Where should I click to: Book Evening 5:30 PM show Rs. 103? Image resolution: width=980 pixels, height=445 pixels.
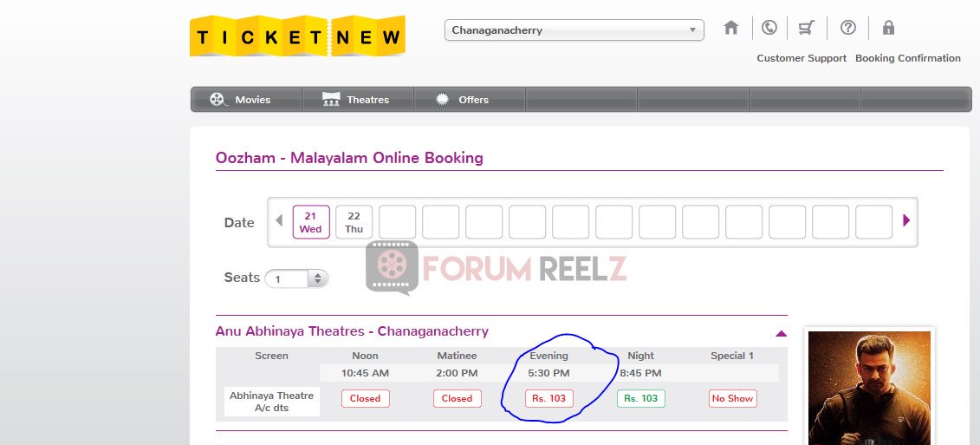(x=548, y=399)
